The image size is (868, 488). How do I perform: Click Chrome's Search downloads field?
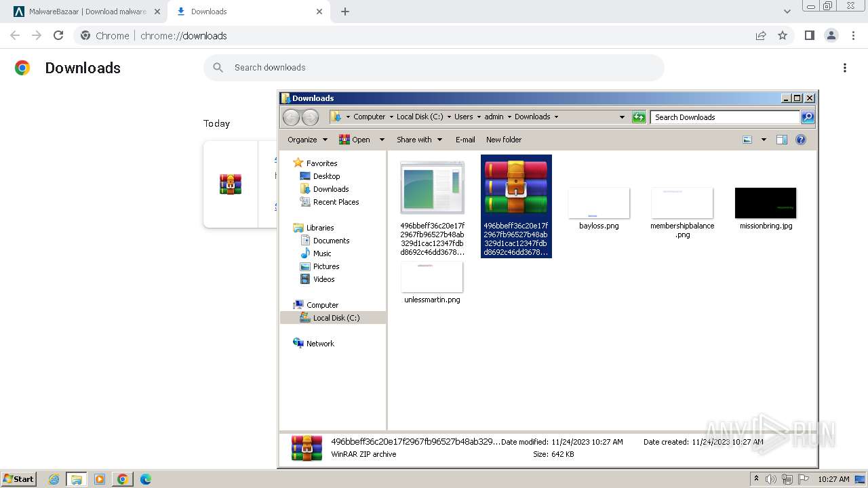pyautogui.click(x=434, y=68)
